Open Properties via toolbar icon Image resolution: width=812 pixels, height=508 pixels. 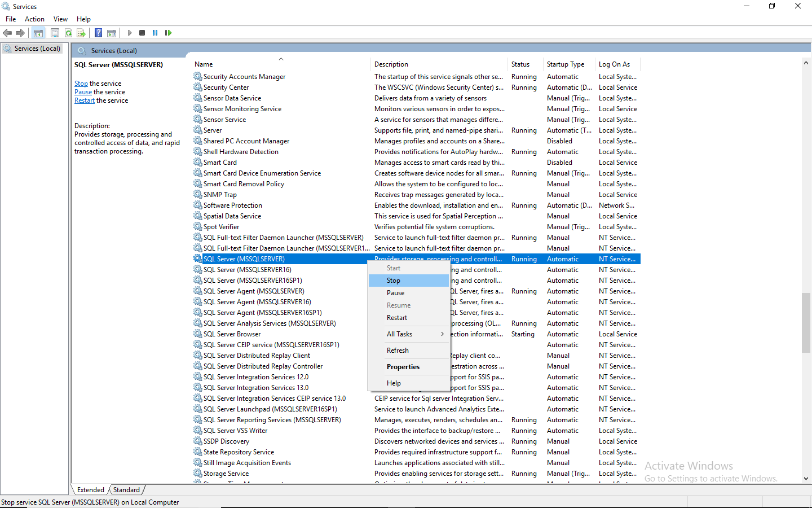click(55, 33)
